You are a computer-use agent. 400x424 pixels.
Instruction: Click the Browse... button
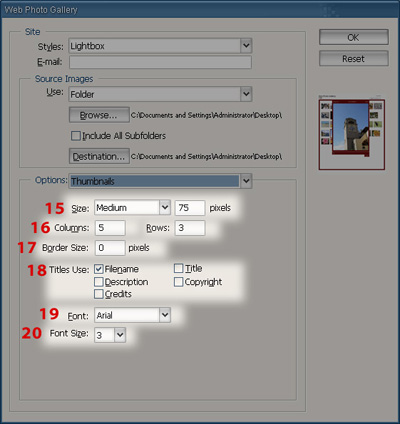click(99, 115)
